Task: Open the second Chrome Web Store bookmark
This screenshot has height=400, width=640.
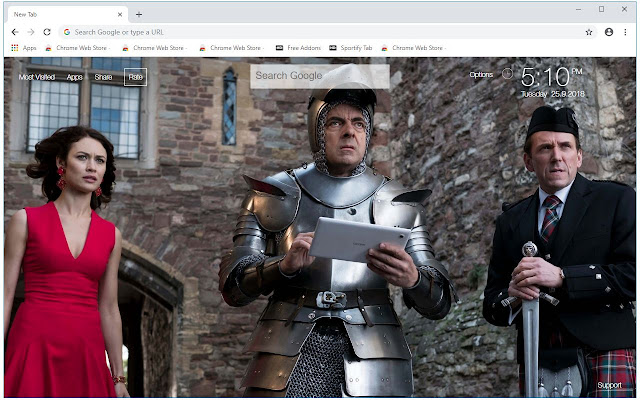Action: point(155,48)
